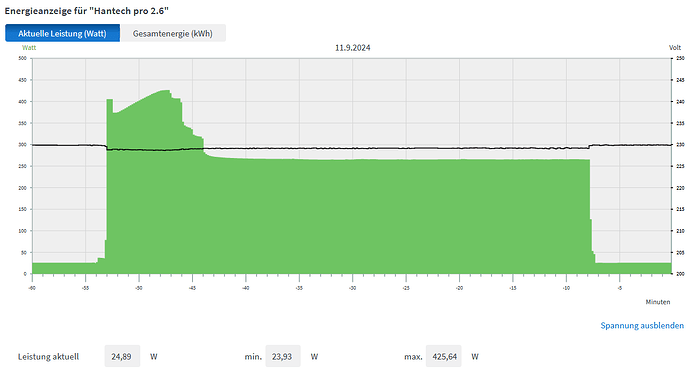This screenshot has height=372, width=690.
Task: Click the -30 minute axis marker
Action: click(352, 288)
